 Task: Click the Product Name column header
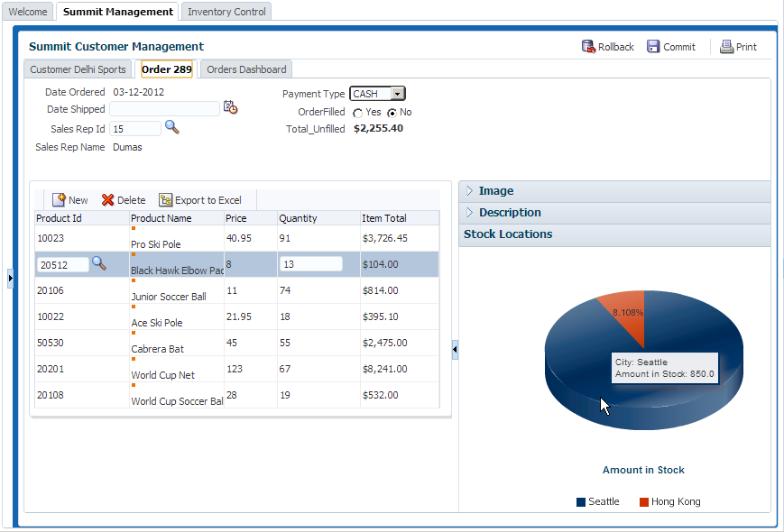[x=177, y=218]
